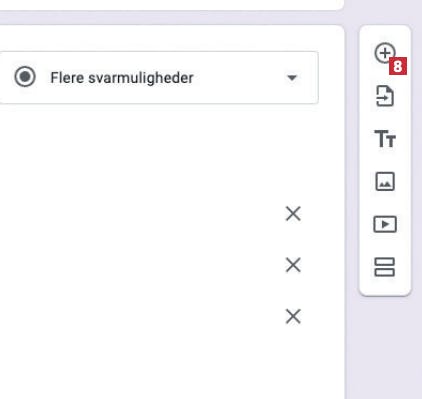Click the Flere svarmuligheder label text
This screenshot has height=399, width=422.
click(x=122, y=78)
